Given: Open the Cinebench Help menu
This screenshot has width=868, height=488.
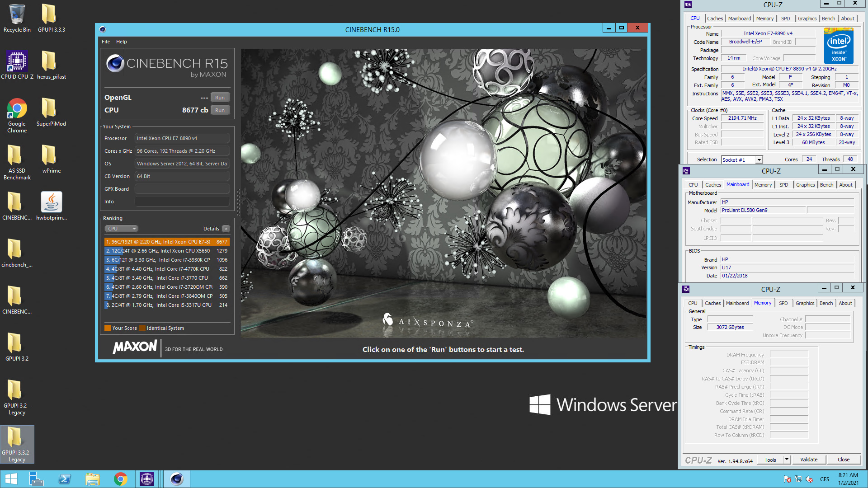Looking at the screenshot, I should tap(122, 42).
